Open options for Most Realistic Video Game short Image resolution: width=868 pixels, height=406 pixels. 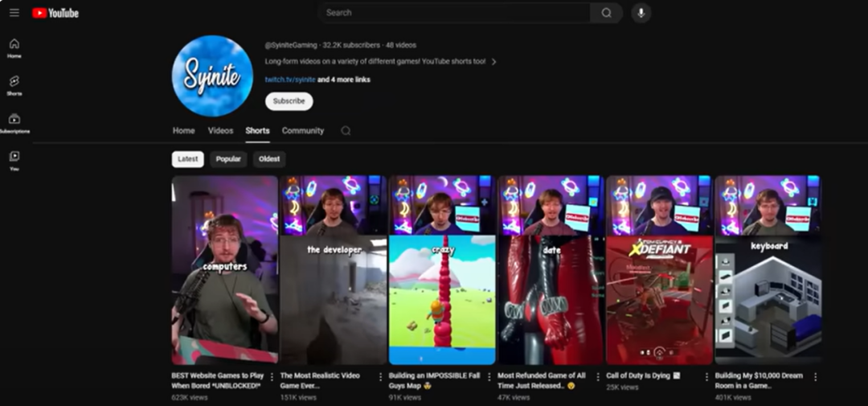coord(380,376)
